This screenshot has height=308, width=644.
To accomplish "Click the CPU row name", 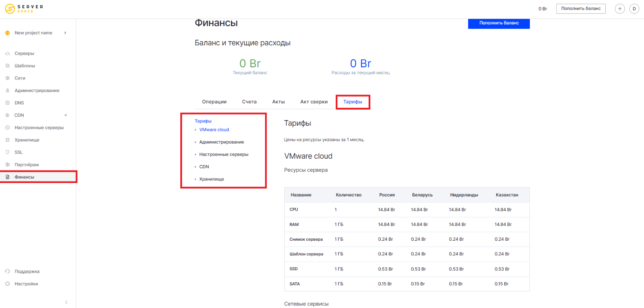I will tap(294, 210).
